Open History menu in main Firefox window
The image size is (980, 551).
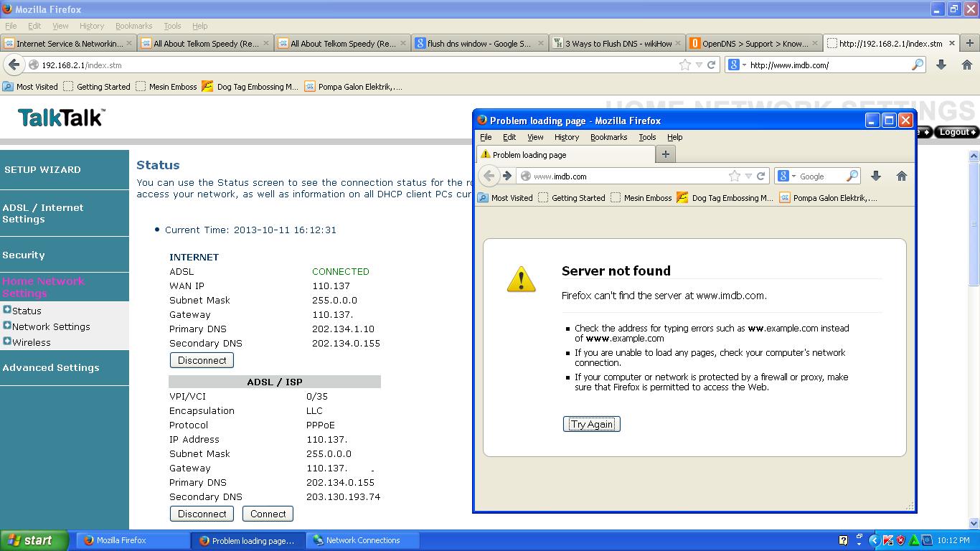pyautogui.click(x=92, y=26)
